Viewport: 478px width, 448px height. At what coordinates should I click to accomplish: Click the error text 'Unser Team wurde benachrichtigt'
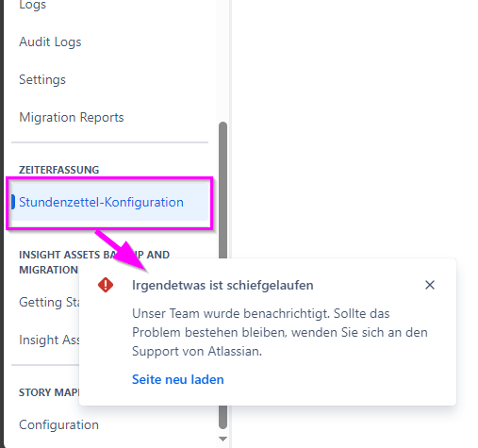pos(231,313)
